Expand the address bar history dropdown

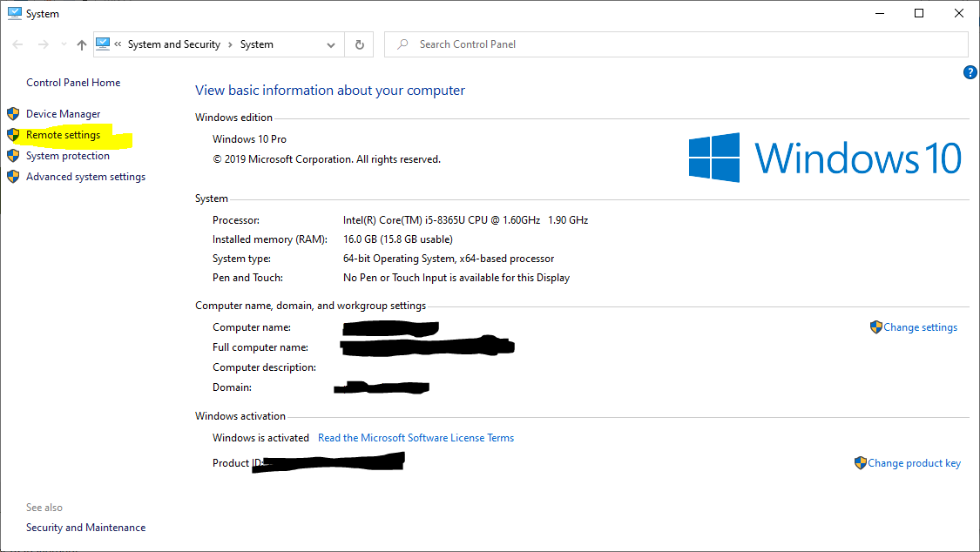tap(331, 44)
